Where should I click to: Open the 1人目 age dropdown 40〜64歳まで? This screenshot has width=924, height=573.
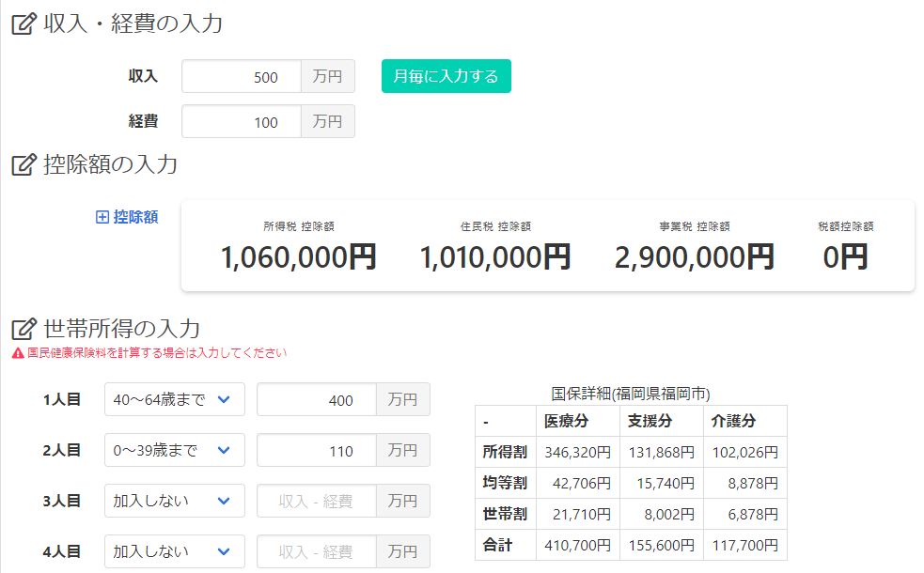[x=175, y=399]
